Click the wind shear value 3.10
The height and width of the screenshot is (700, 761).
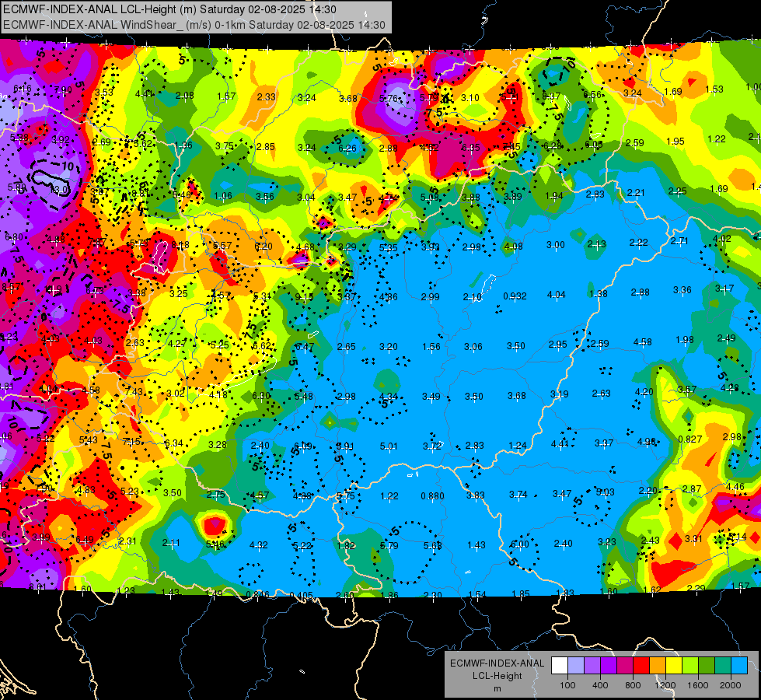pyautogui.click(x=470, y=98)
